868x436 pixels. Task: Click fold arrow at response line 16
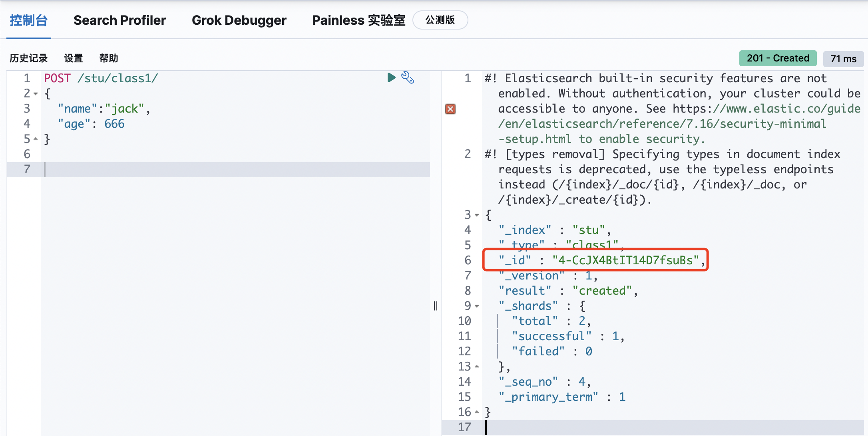coord(477,412)
